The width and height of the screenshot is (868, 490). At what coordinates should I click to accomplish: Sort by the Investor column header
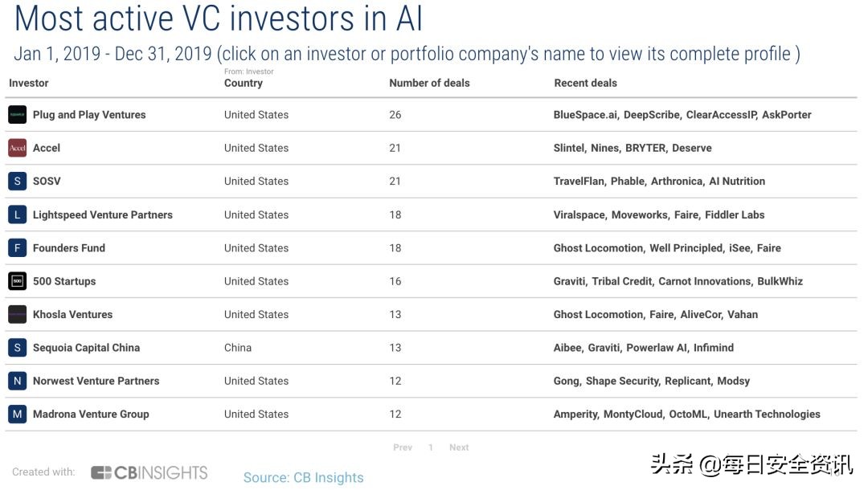tap(28, 83)
